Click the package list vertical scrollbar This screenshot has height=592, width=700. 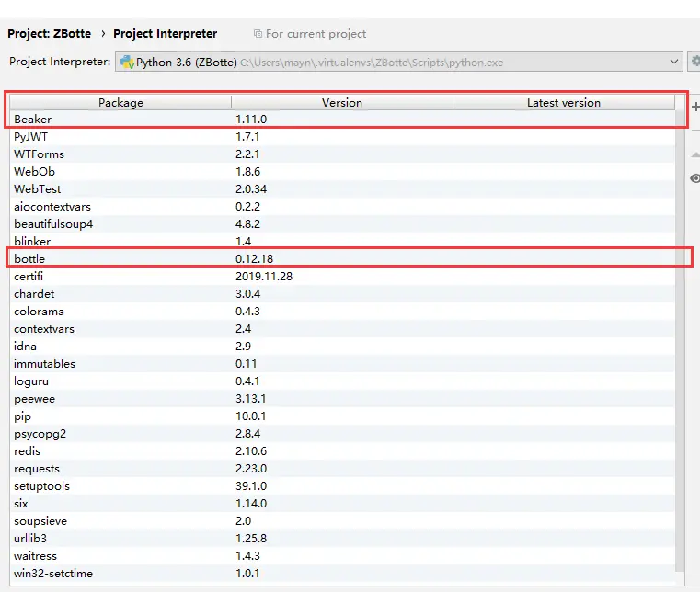(680, 339)
